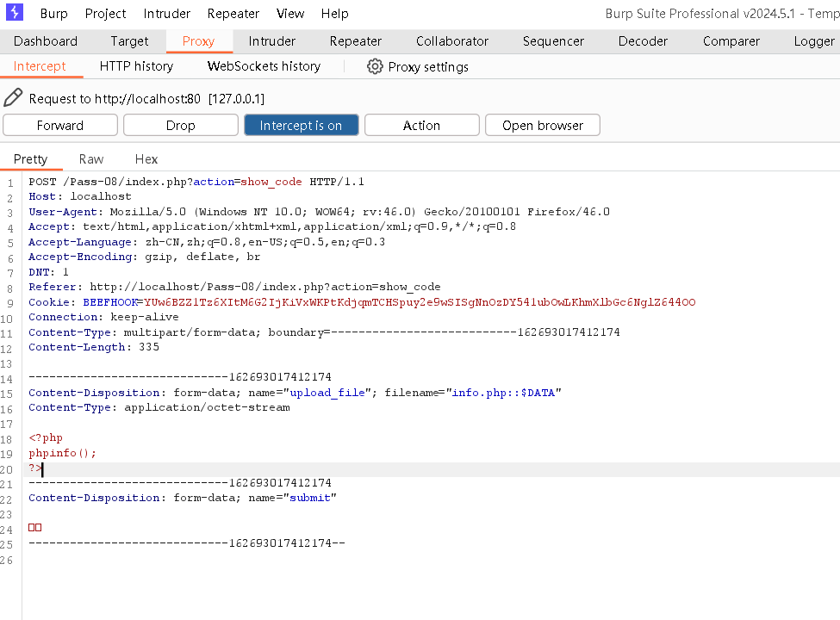Click the Open browser button
This screenshot has width=840, height=620.
pos(542,125)
